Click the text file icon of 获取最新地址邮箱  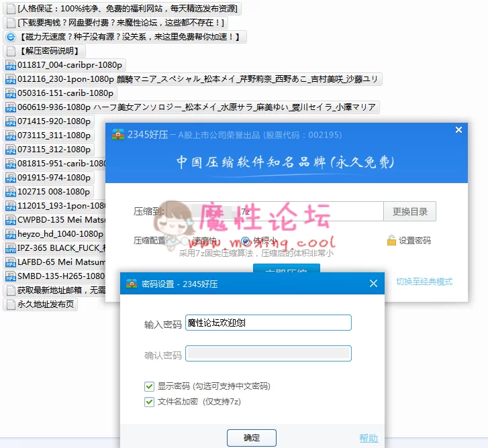pos(11,290)
